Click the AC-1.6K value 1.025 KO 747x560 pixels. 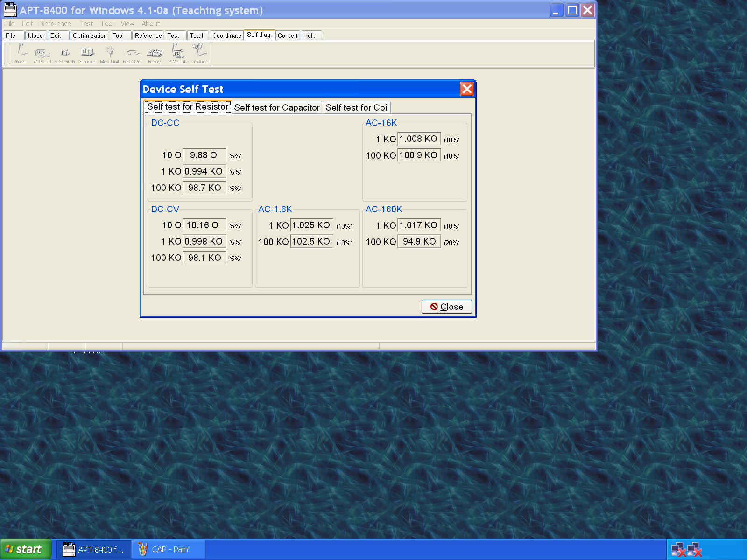(311, 225)
